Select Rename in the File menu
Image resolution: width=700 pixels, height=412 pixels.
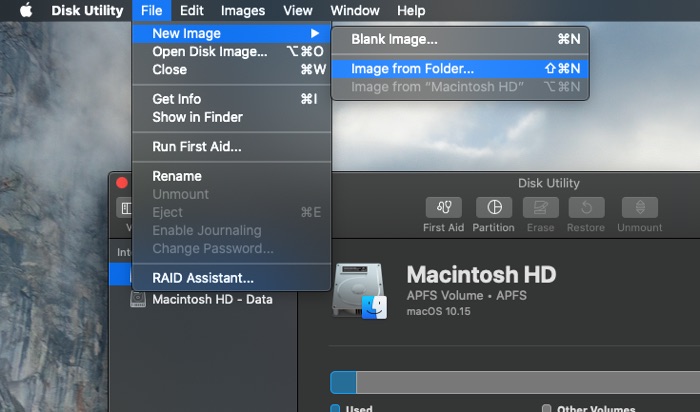coord(231,176)
